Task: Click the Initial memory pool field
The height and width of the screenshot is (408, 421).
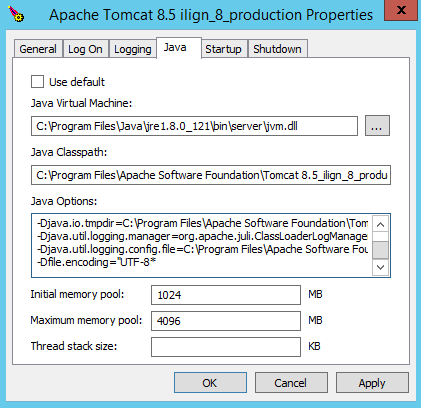Action: [226, 295]
